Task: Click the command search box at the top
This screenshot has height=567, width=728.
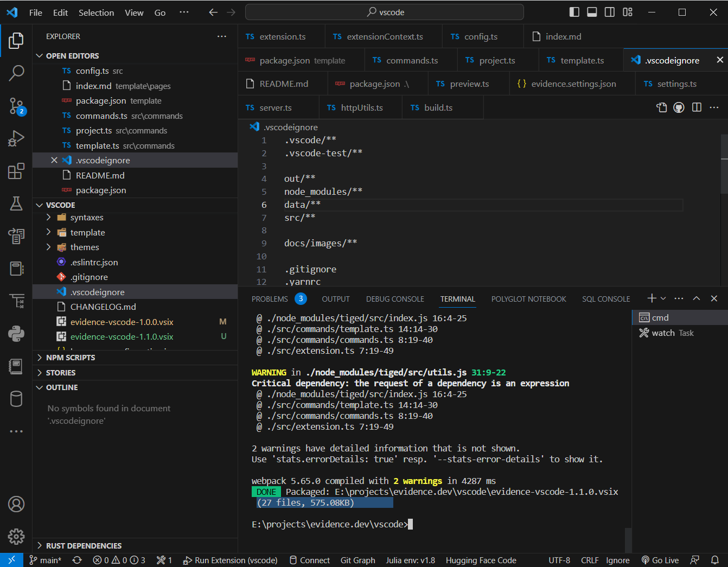Action: coord(386,12)
